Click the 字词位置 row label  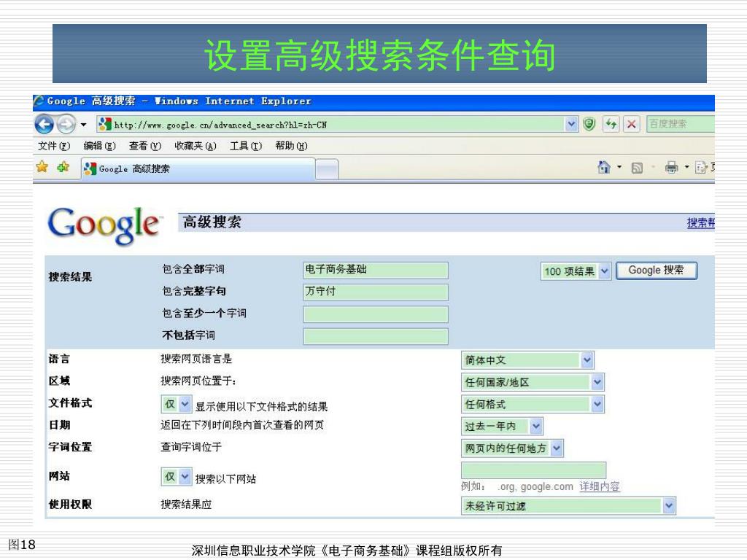[x=70, y=447]
